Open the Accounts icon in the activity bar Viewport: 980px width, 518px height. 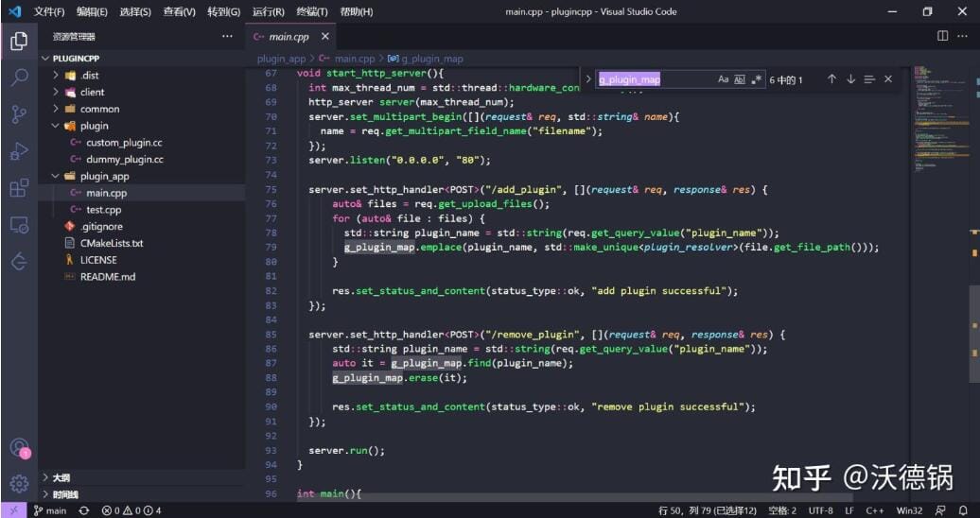point(19,447)
